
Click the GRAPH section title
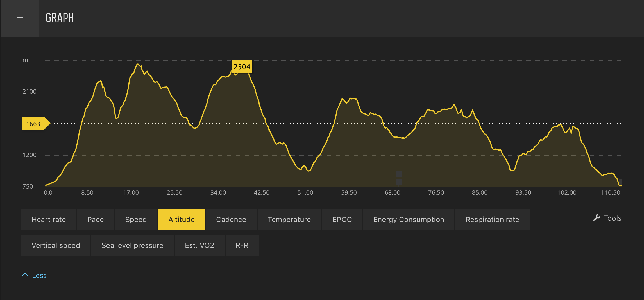[x=60, y=18]
